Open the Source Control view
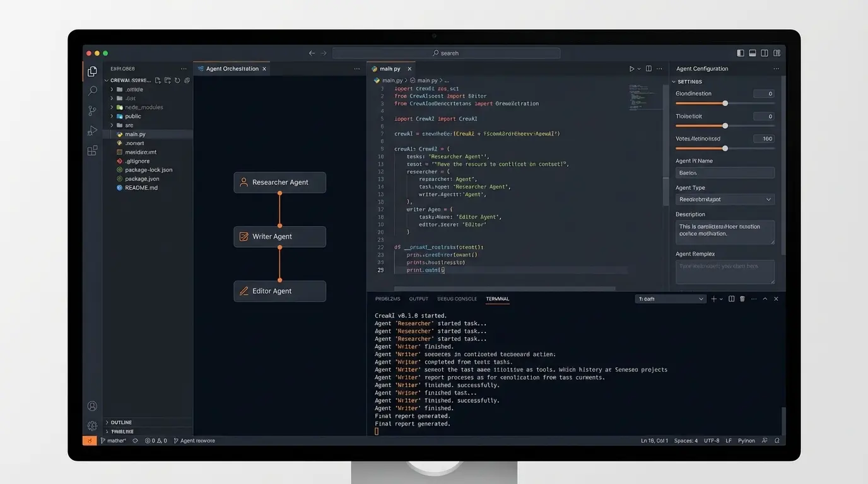The height and width of the screenshot is (484, 868). 92,110
